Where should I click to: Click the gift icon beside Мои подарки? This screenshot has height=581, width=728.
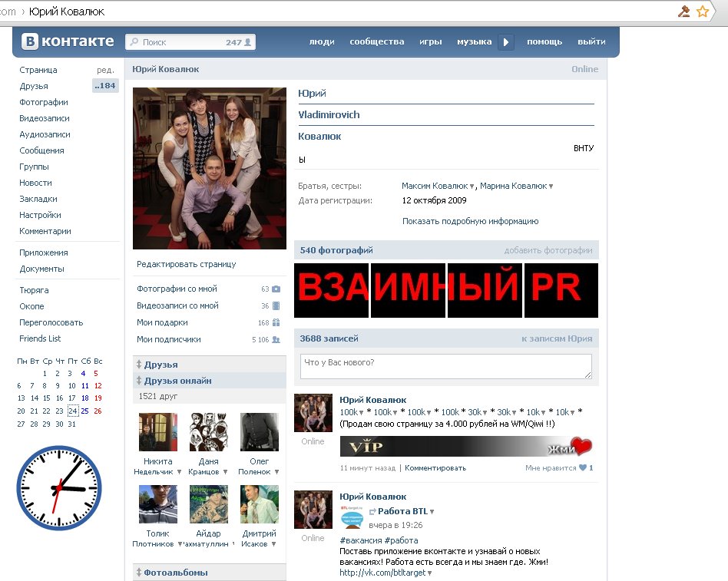(276, 322)
